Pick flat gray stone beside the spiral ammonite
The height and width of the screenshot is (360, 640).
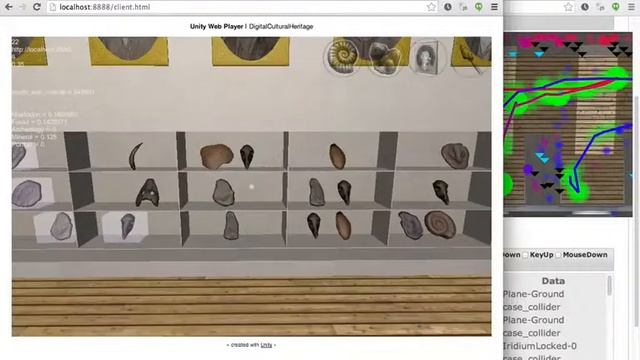(410, 225)
